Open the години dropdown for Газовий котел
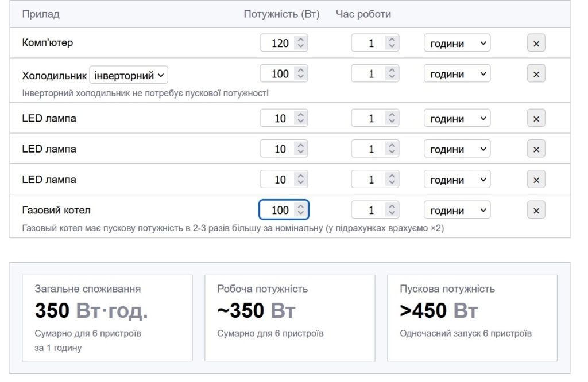588x382 pixels. point(457,209)
